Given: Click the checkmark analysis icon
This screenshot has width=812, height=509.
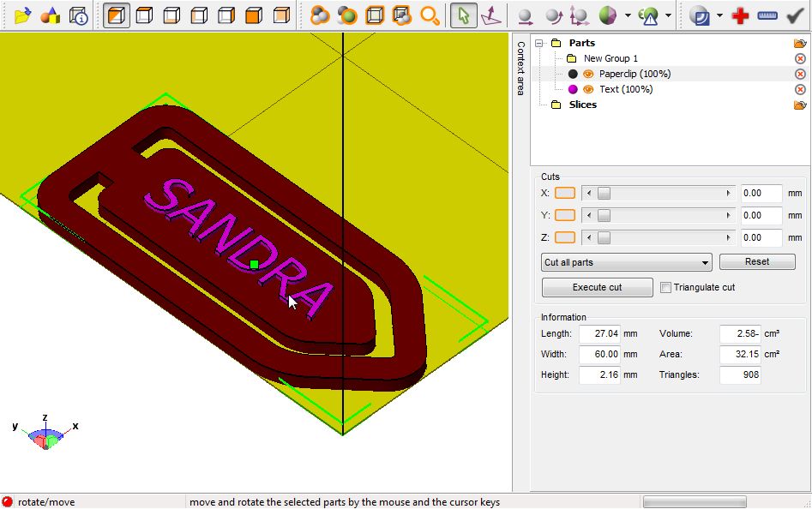Looking at the screenshot, I should click(795, 15).
